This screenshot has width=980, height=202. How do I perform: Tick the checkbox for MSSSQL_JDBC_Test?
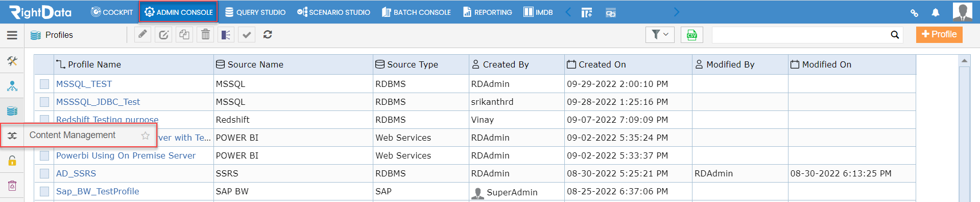tap(44, 102)
